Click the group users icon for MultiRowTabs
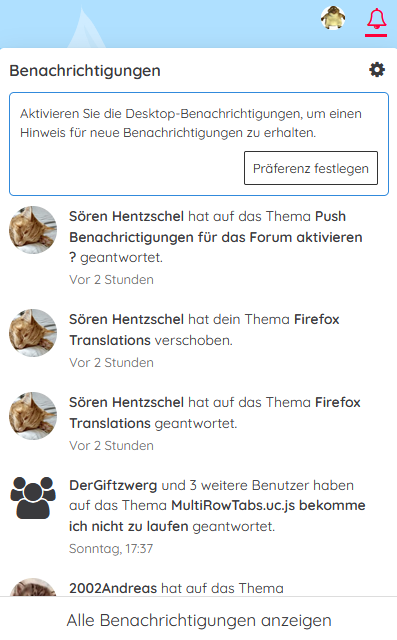Screen dimensions: 397x640 (x=33, y=498)
